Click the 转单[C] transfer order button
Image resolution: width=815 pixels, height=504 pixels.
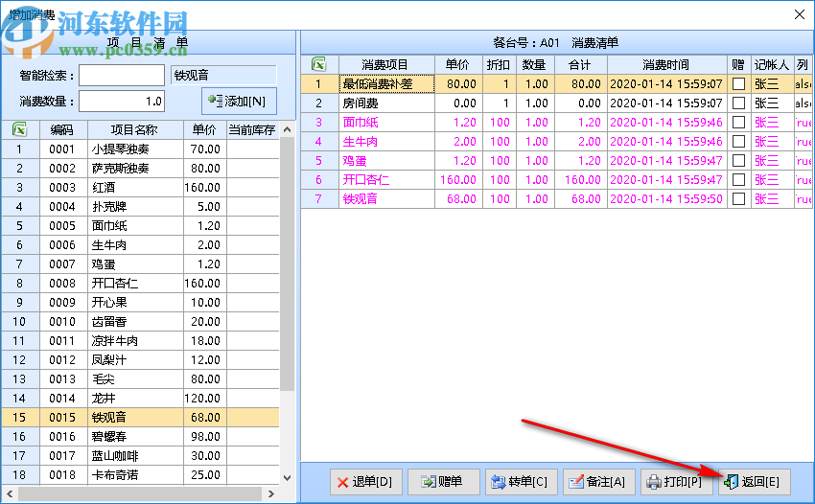pyautogui.click(x=522, y=482)
